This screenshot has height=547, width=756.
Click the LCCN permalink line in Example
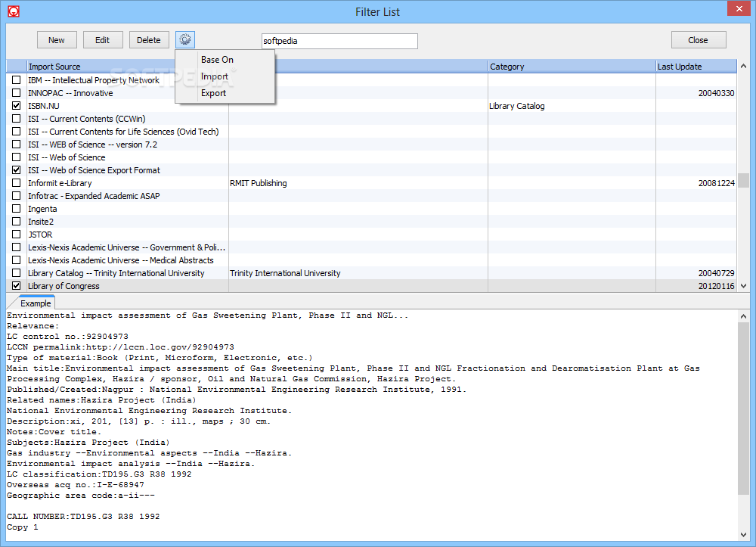[x=120, y=347]
